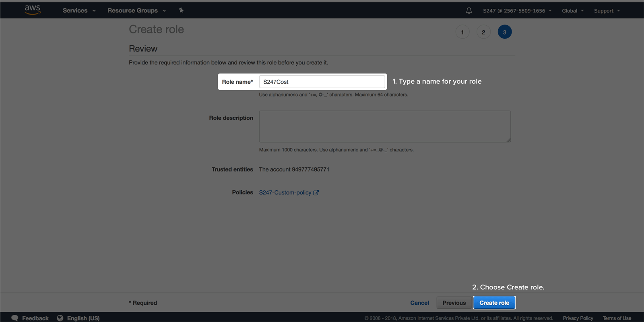Select the step 3 circle indicator
Screen dimensions: 644x322
504,32
